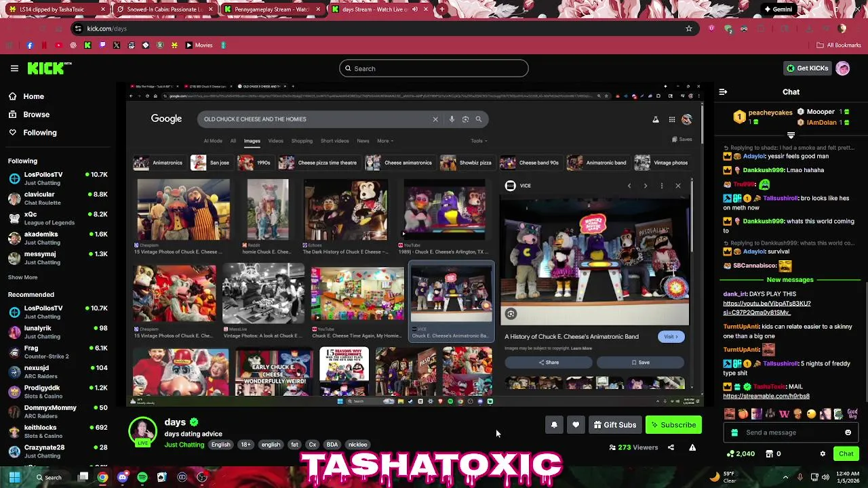Viewport: 868px width, 488px height.
Task: Switch to Pennygameplay Stream tab
Action: (273, 9)
